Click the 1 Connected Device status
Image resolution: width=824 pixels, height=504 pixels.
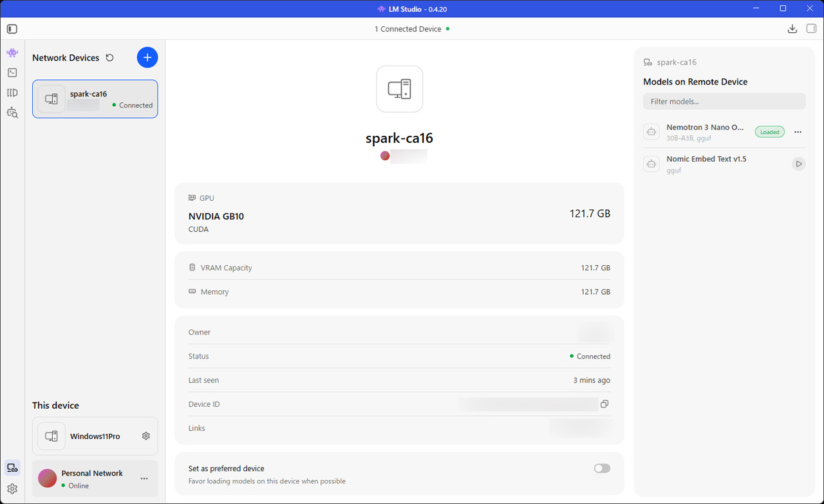[x=412, y=29]
